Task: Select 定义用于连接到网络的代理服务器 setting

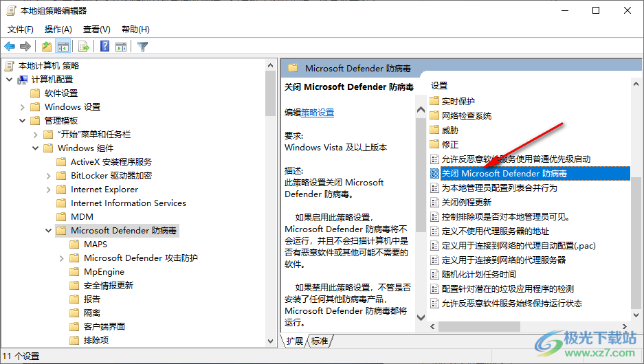Action: point(504,260)
